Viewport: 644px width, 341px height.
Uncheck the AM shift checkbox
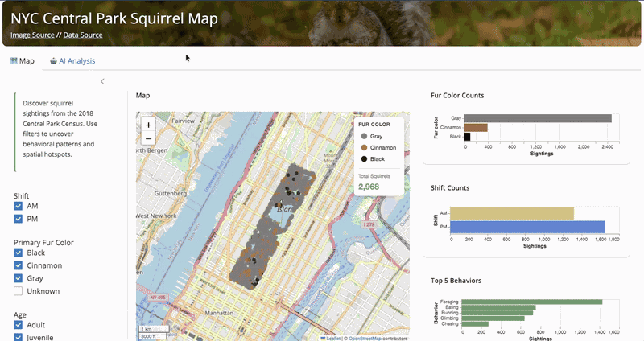19,207
